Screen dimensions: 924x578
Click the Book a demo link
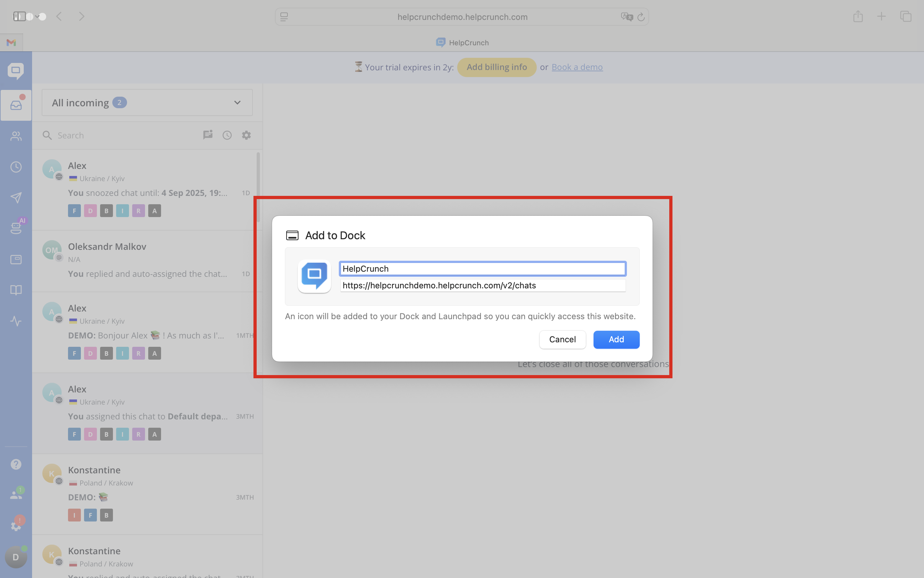click(x=577, y=67)
